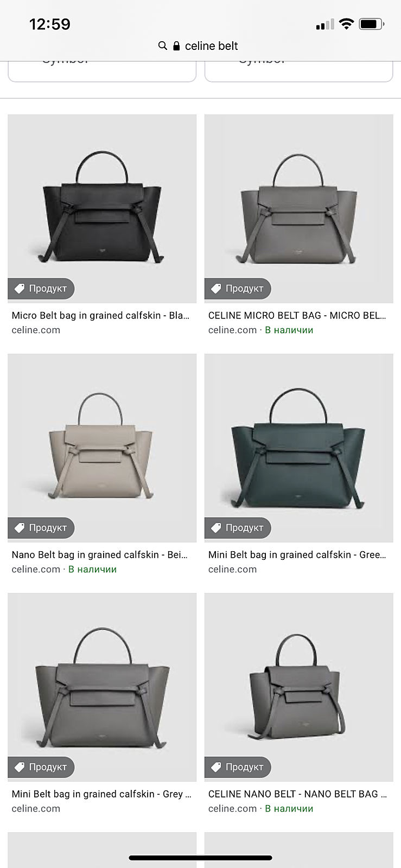Tap the home indicator bar at bottom
401x868 pixels.
[200, 858]
